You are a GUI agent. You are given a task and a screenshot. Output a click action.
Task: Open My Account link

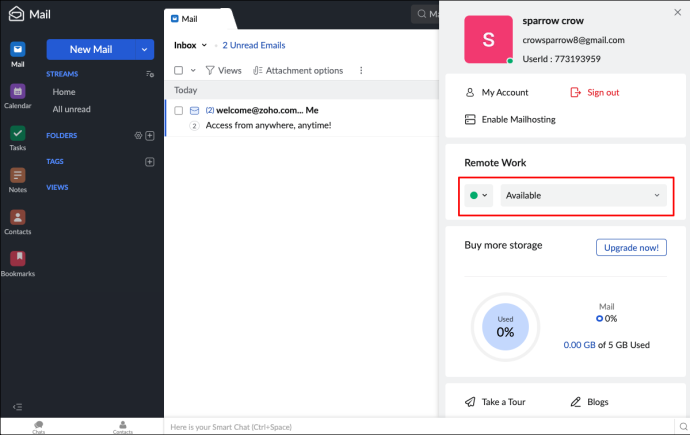click(497, 92)
